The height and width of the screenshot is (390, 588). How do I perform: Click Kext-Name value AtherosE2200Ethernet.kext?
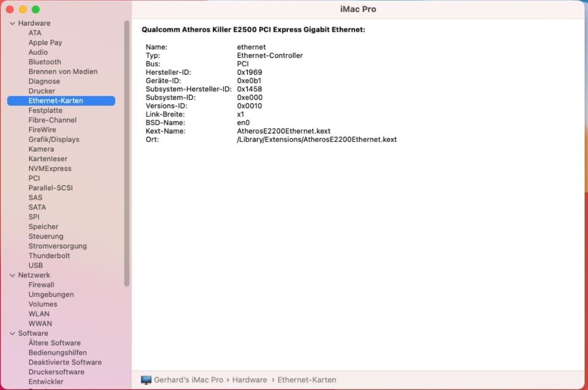(x=284, y=131)
